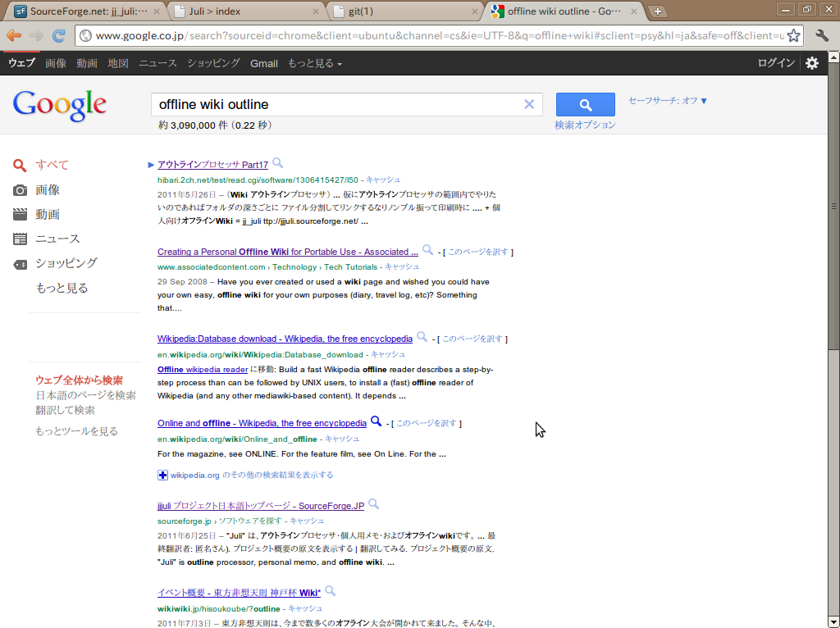Click the bookmark star in address bar

(x=793, y=36)
